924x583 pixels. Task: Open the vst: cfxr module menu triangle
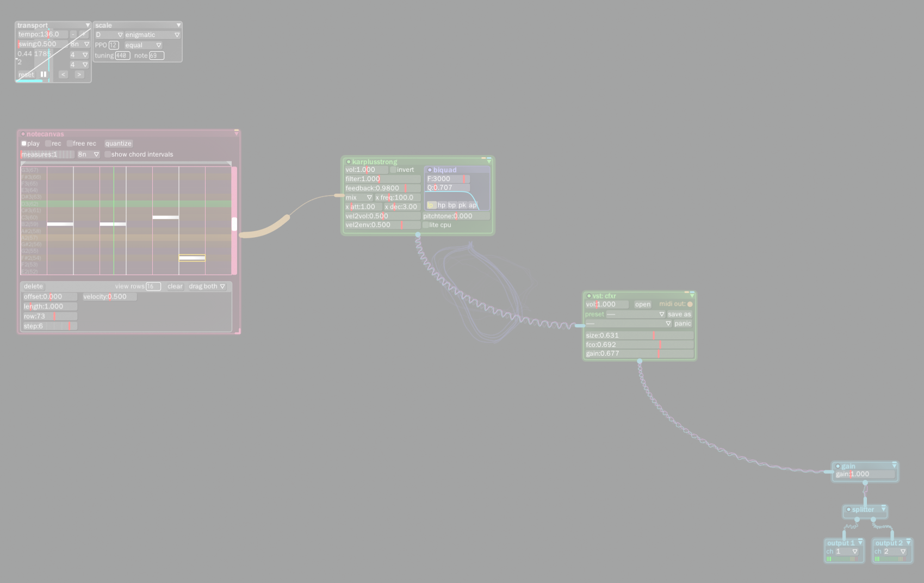(x=692, y=296)
